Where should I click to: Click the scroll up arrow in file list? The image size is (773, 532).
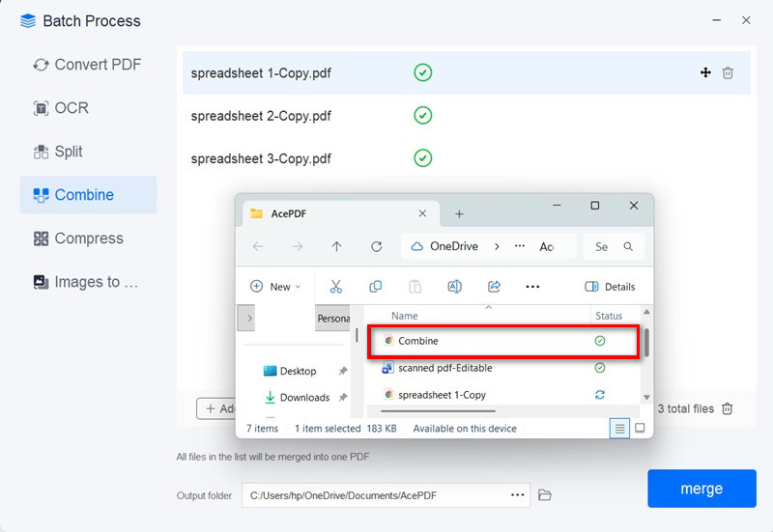(x=646, y=312)
